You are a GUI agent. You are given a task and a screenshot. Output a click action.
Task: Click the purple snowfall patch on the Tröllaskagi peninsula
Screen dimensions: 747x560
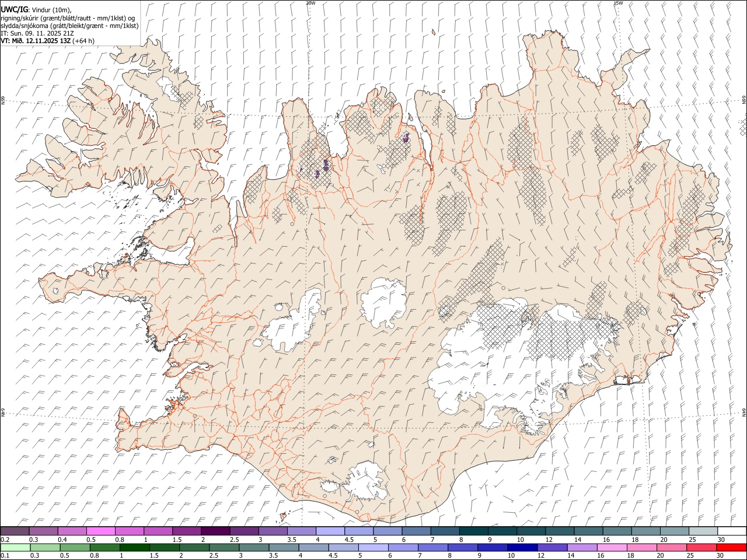click(326, 166)
